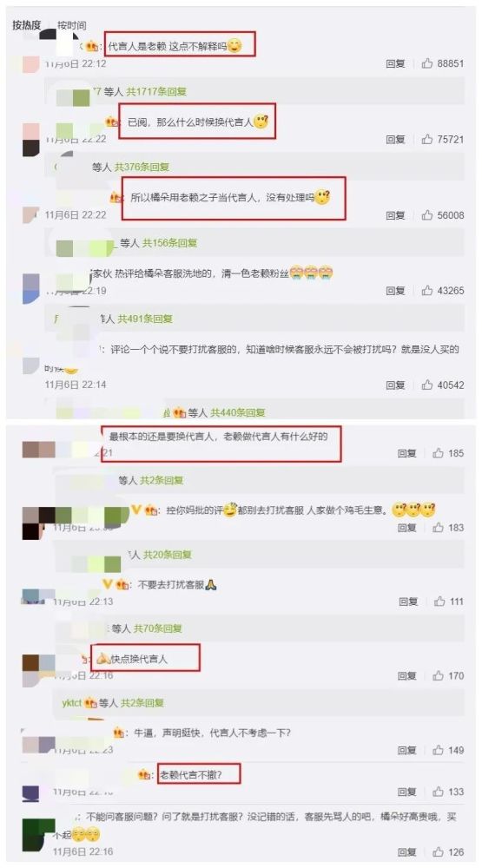Tap thumbs-up icon next to 43265
This screenshot has height=868, width=482.
[427, 291]
